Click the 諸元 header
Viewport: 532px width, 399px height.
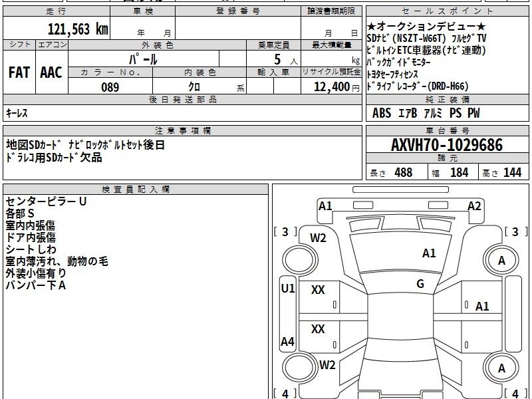pos(447,158)
